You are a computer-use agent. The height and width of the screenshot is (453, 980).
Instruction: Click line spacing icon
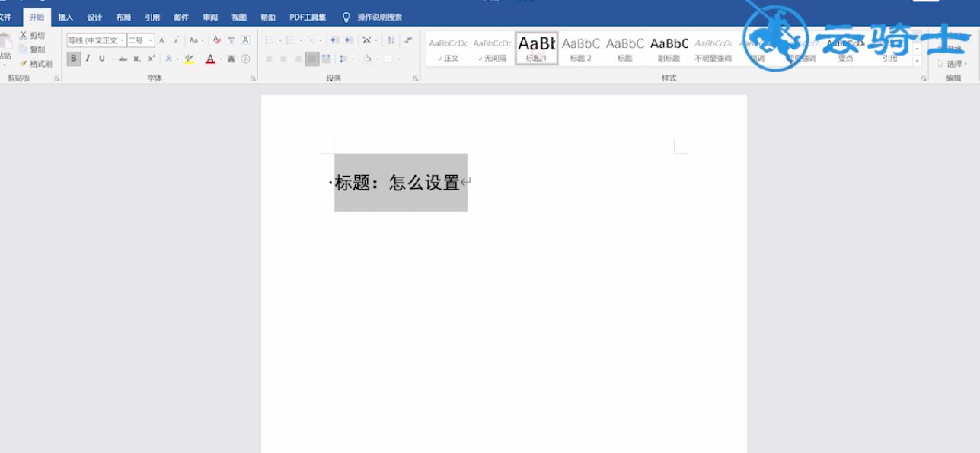coord(343,59)
